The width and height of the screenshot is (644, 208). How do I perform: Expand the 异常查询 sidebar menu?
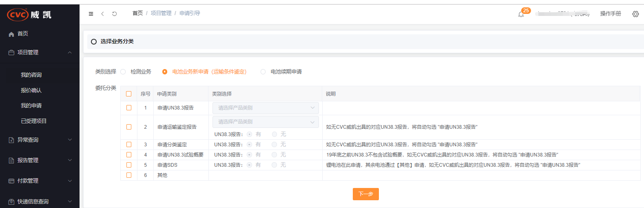(x=40, y=140)
